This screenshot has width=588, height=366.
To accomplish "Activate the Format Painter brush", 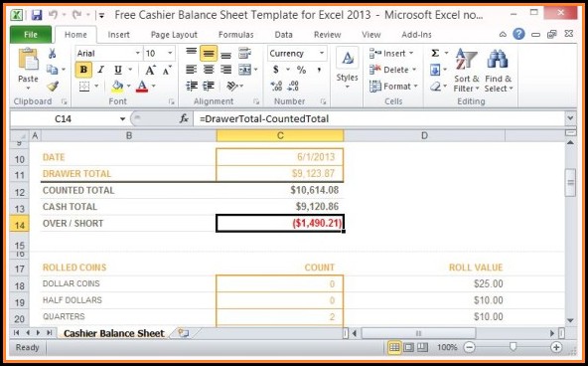I will 53,87.
